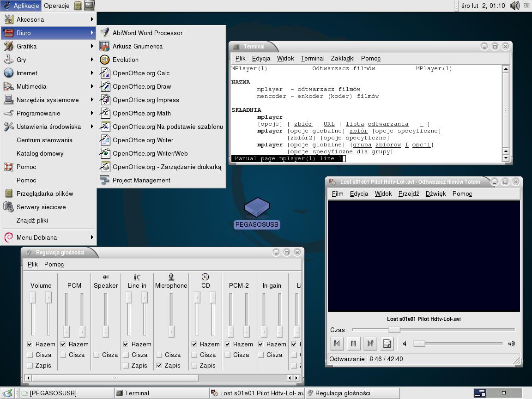
Task: Skip to next track in Totem
Action: pyautogui.click(x=370, y=344)
